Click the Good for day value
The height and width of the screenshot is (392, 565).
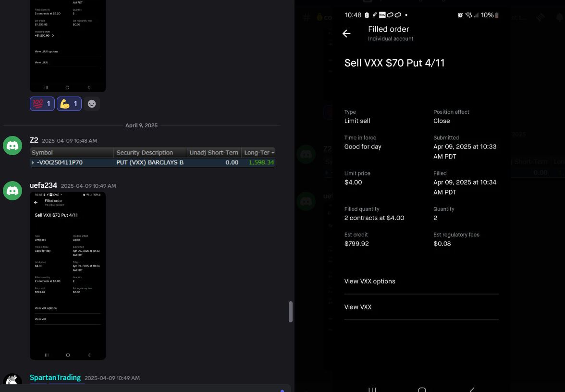click(x=362, y=147)
